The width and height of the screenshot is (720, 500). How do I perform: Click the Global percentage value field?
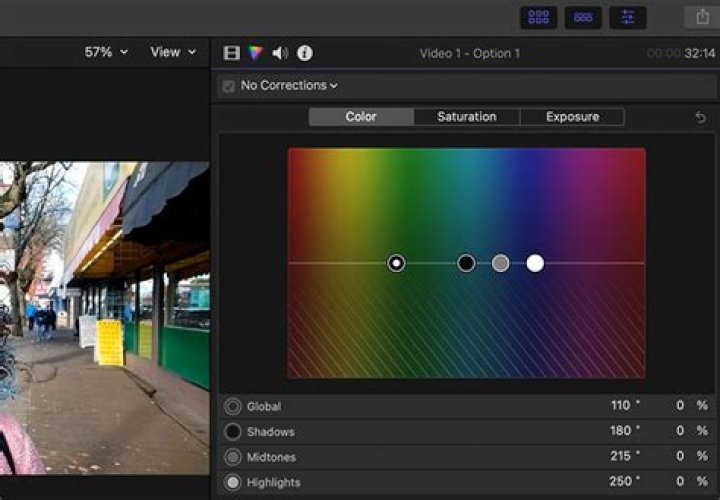[680, 405]
